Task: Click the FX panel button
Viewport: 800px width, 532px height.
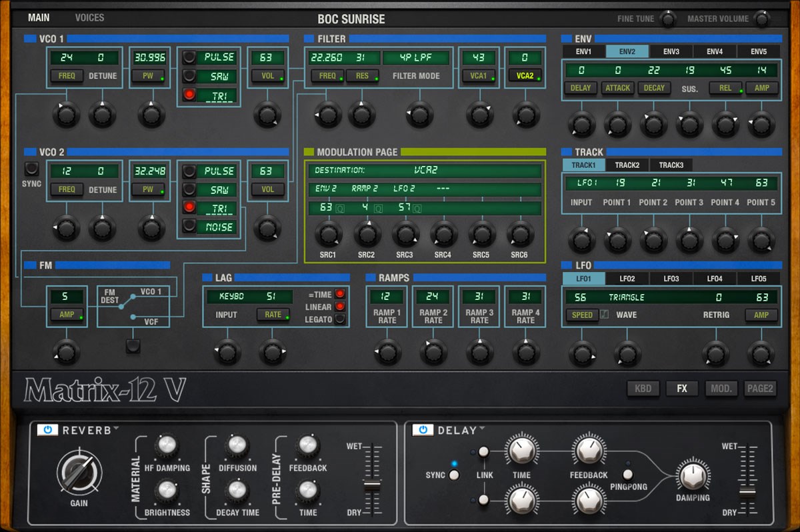Action: (x=682, y=388)
